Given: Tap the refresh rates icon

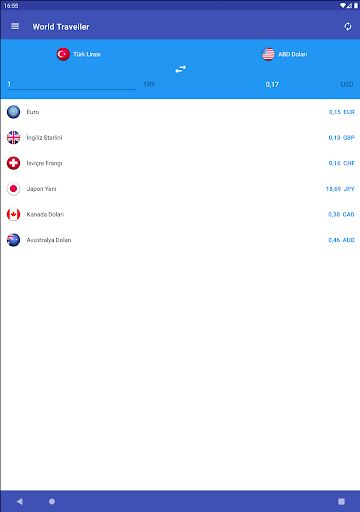Looking at the screenshot, I should (x=348, y=26).
